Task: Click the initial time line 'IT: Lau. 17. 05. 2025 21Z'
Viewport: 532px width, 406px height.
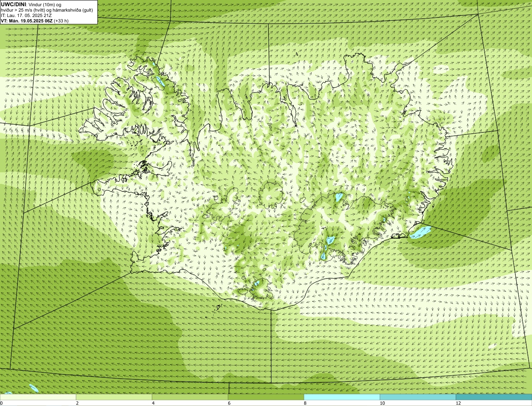Action: pos(26,15)
